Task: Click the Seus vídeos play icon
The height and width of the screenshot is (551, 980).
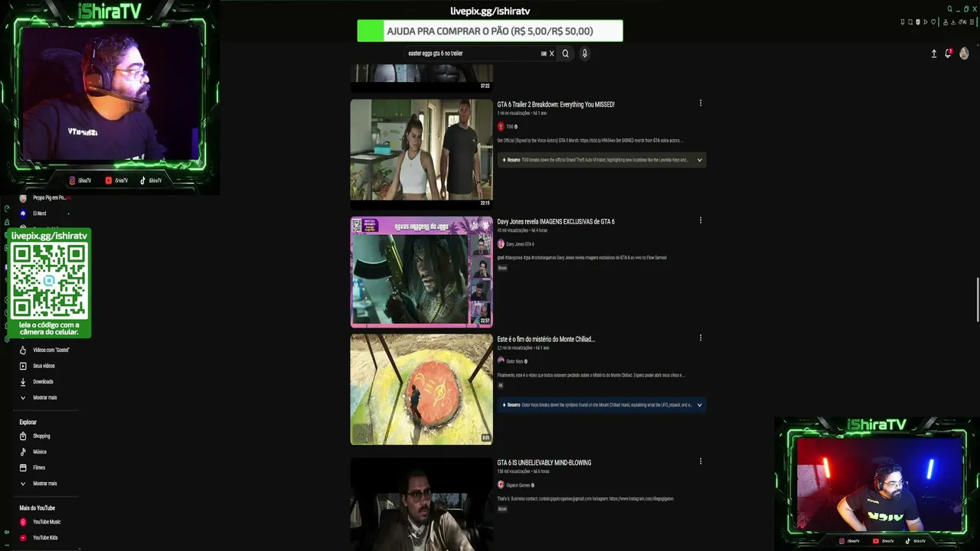Action: pyautogui.click(x=23, y=366)
